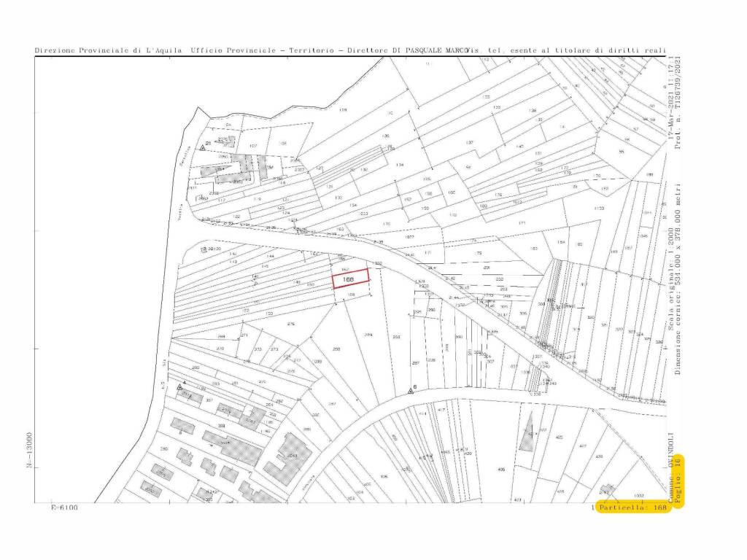Click the triangle survey marker near parcel 21
This screenshot has width=747, height=560.
pyautogui.click(x=203, y=147)
